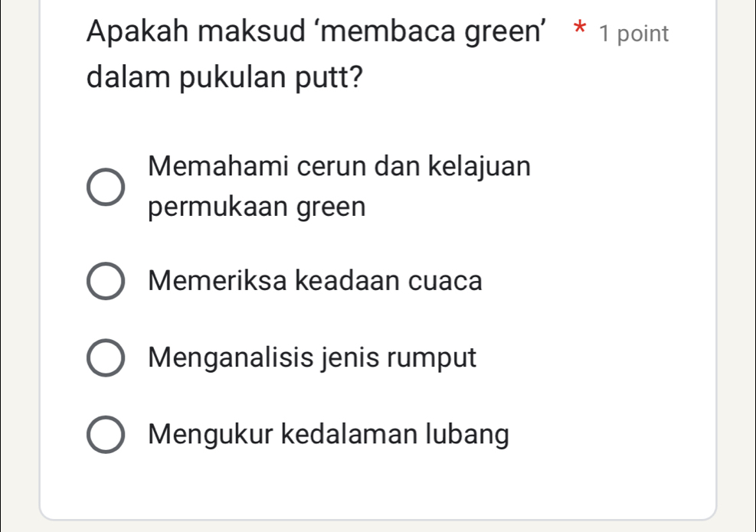
Task: Click the word 'rumput' in the third option
Action: [439, 357]
